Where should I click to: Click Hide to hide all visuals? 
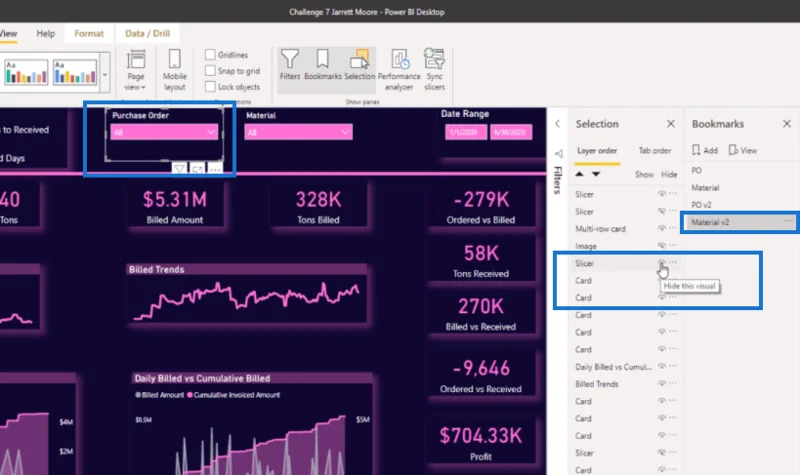(x=669, y=174)
